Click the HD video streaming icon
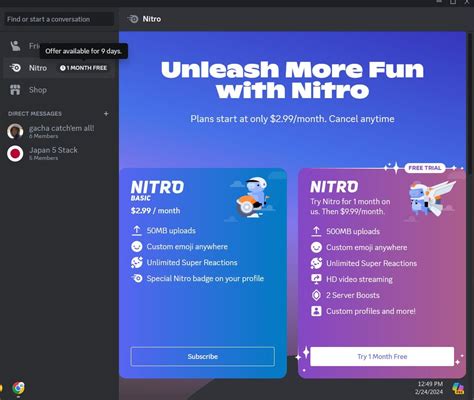 tap(316, 279)
